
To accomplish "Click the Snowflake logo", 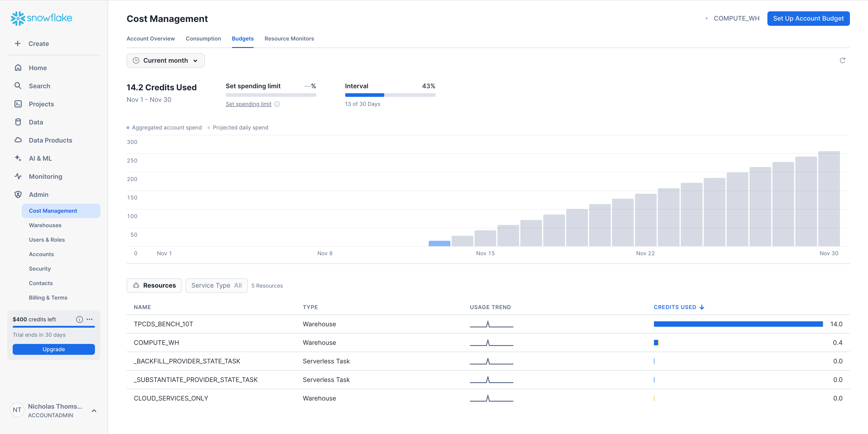I will (41, 18).
